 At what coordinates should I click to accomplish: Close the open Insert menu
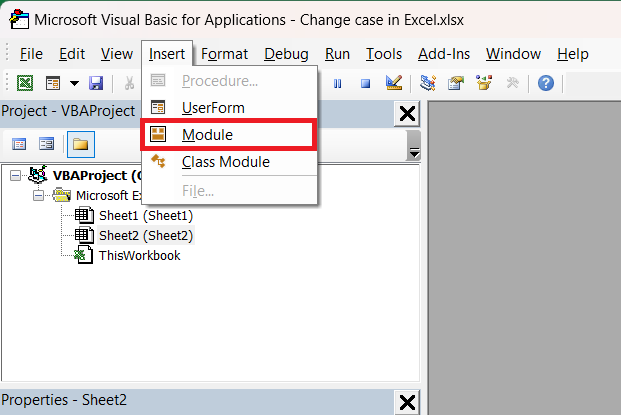point(167,54)
